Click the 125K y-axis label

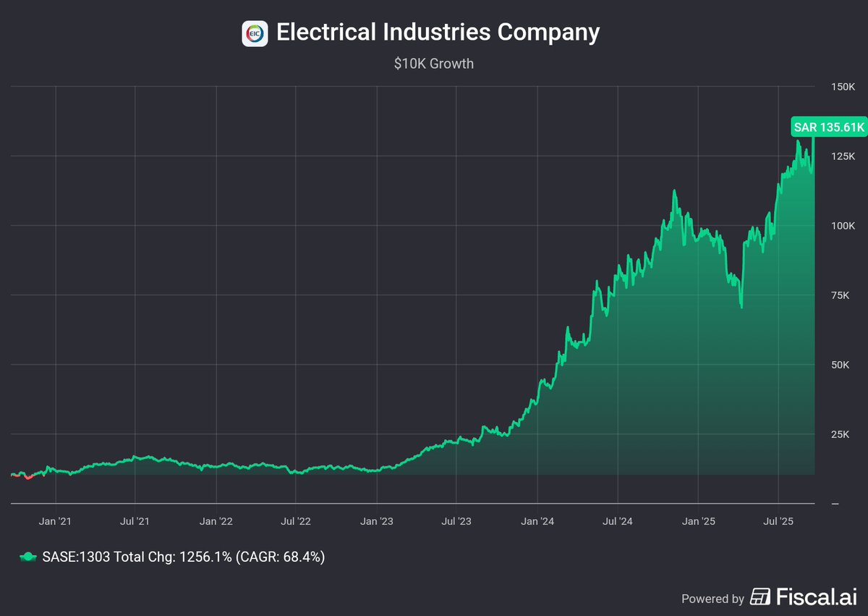[x=843, y=156]
